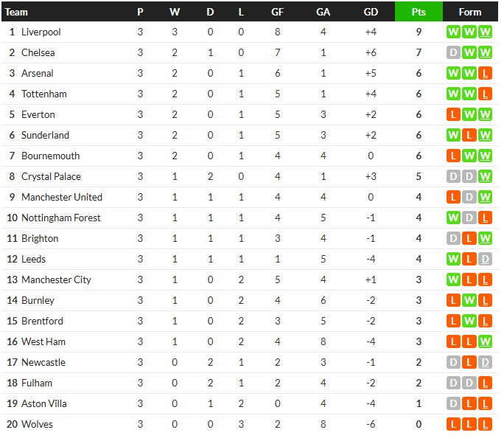Open the Wolves team link

coord(37,424)
